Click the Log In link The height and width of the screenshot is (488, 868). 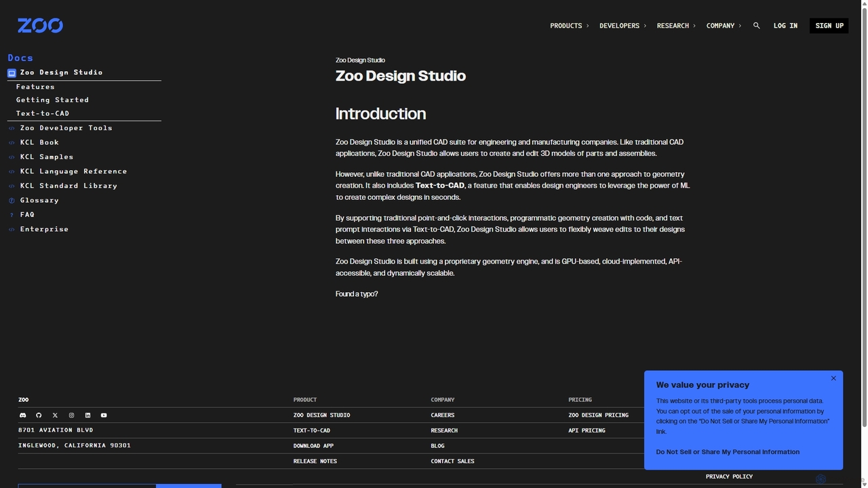(x=785, y=26)
